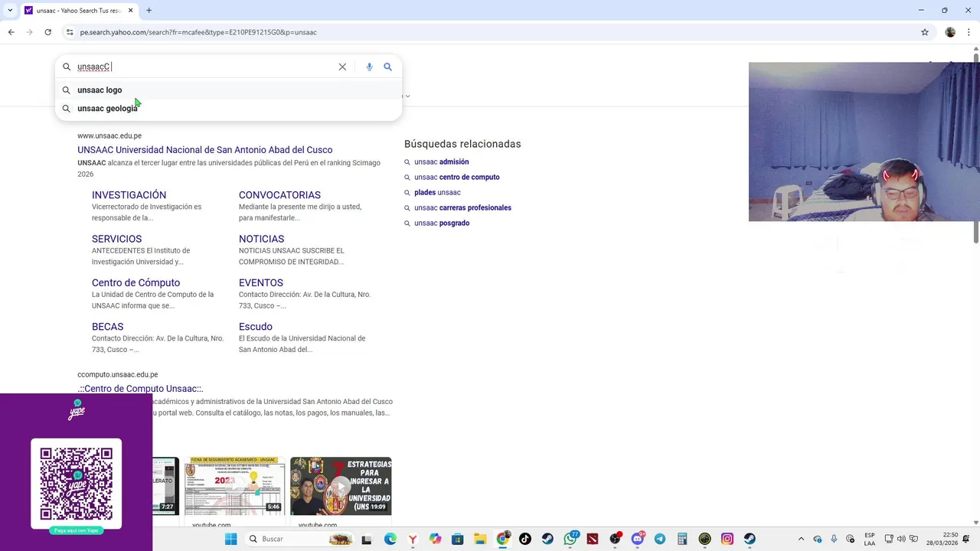Expand the tab search dropdown

pos(10,11)
